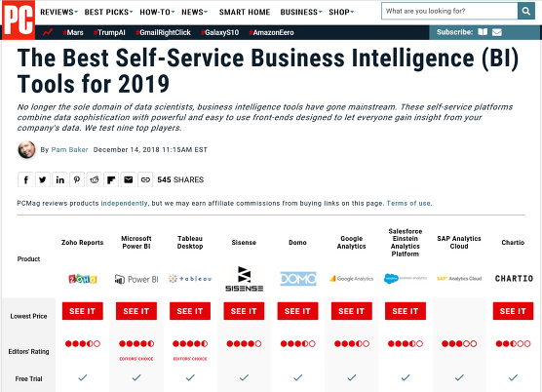Click Editors' Choice badge under Power BI
542x392 pixels.
click(136, 359)
